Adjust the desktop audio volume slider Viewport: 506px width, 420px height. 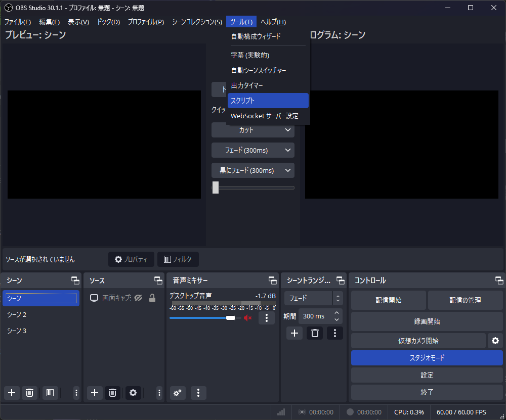pyautogui.click(x=231, y=318)
